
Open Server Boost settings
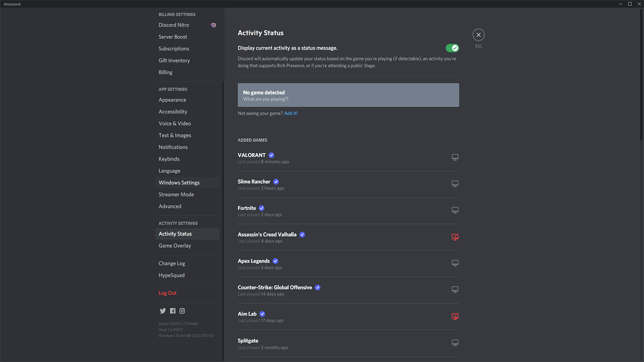tap(187, 37)
